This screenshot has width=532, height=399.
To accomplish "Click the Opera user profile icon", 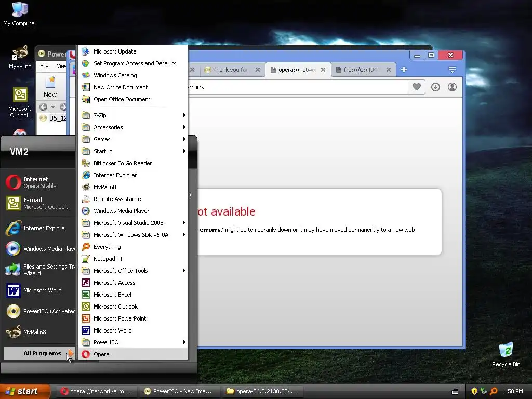I will coord(453,87).
